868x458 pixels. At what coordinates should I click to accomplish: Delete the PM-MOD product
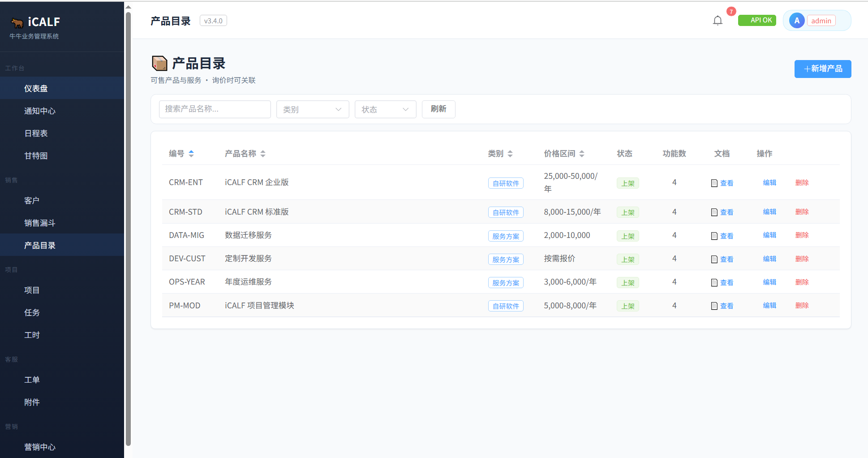click(x=802, y=305)
